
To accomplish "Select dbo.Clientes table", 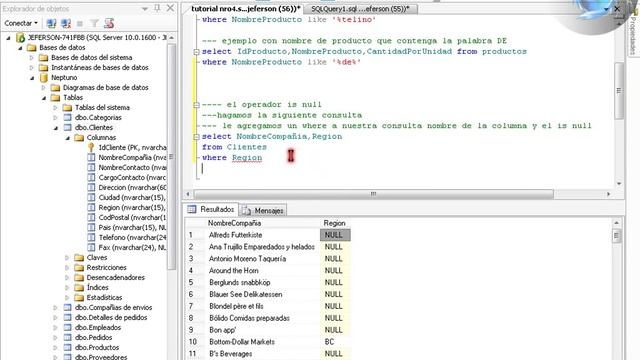I will click(93, 127).
